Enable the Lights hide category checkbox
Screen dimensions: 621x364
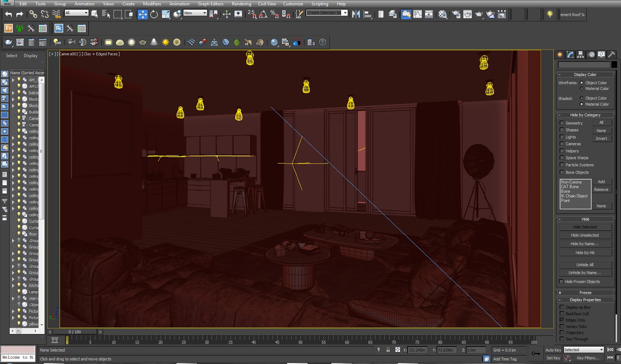coord(562,137)
